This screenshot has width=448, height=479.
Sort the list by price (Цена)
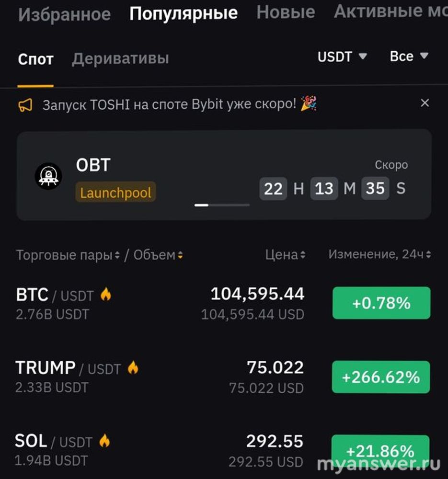point(286,255)
